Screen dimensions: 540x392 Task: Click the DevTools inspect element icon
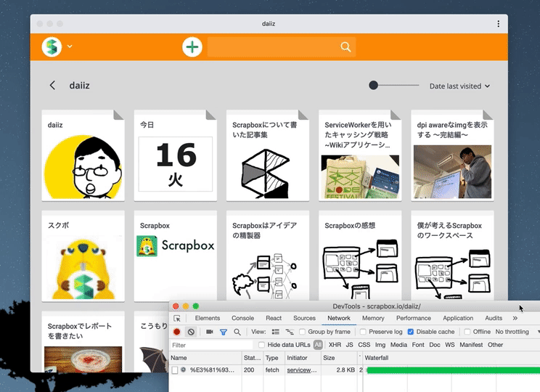point(177,318)
